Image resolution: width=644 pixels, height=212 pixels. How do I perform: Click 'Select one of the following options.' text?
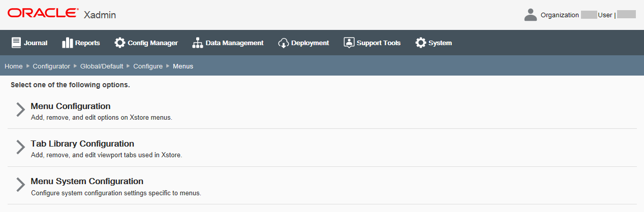tap(70, 85)
